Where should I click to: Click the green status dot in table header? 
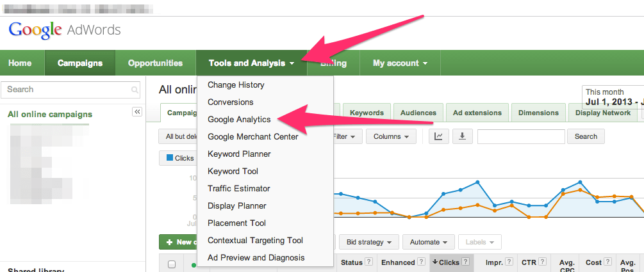point(194,265)
